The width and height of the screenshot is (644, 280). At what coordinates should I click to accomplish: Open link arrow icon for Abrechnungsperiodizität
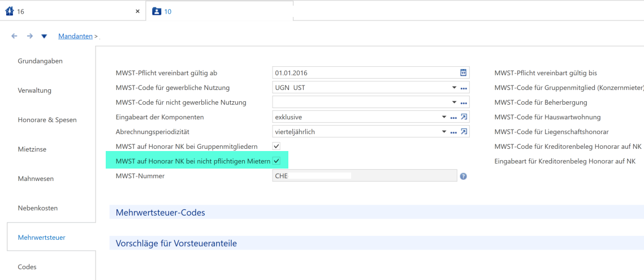(x=464, y=132)
